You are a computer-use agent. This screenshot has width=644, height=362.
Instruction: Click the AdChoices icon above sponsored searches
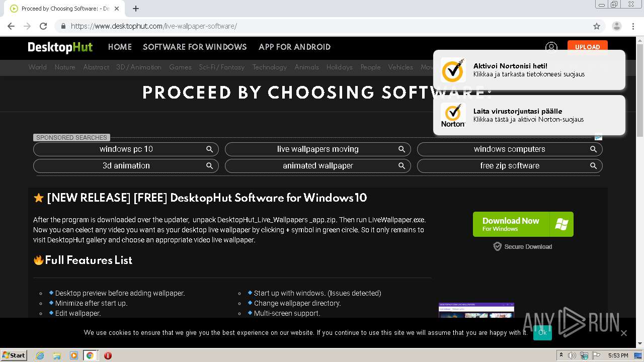point(599,137)
